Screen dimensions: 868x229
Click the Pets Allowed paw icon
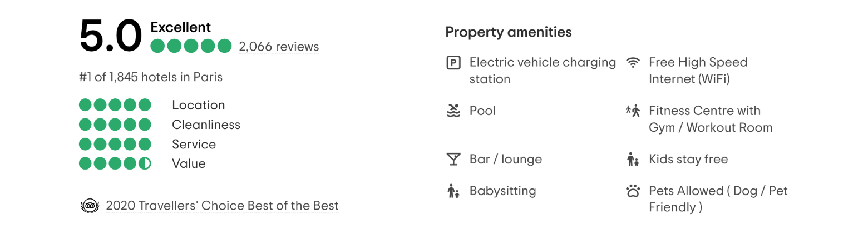pos(633,191)
